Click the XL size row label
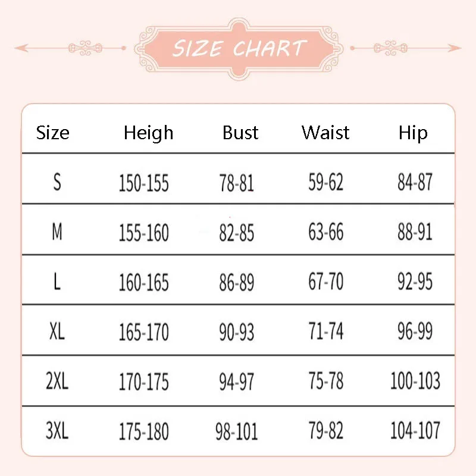The height and width of the screenshot is (476, 476). pyautogui.click(x=57, y=331)
